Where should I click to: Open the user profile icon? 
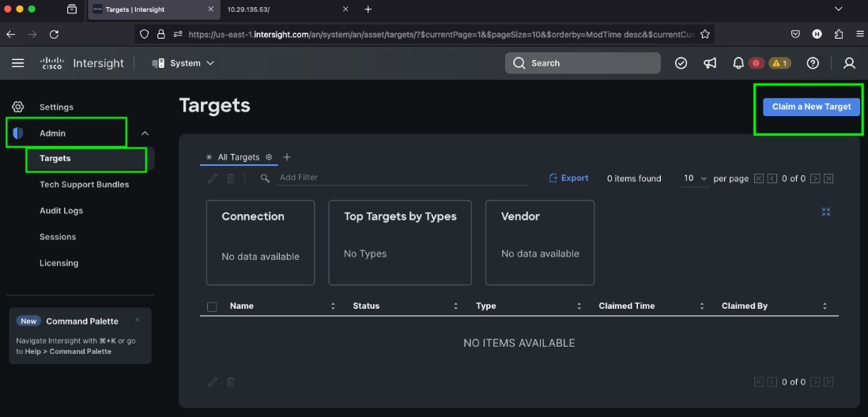point(849,63)
